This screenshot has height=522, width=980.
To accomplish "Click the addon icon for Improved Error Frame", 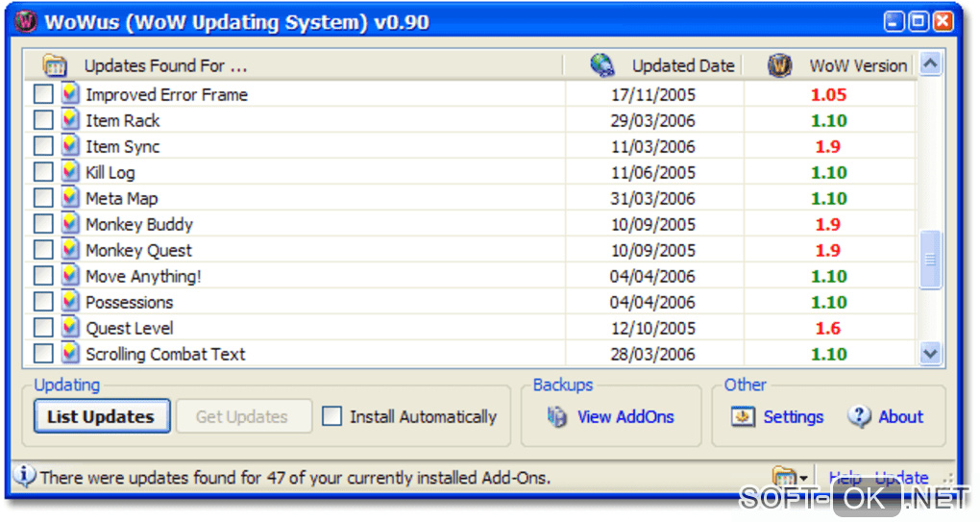I will pyautogui.click(x=70, y=94).
